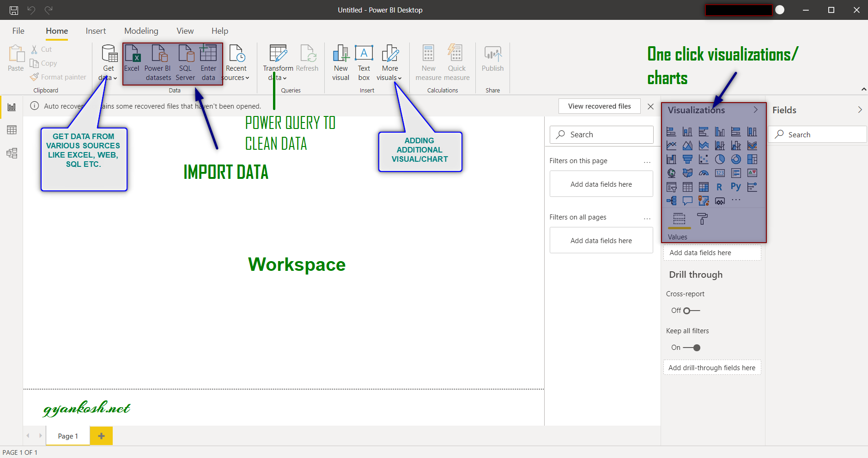The width and height of the screenshot is (868, 458).
Task: Select the card (123) visualization
Action: coord(720,173)
